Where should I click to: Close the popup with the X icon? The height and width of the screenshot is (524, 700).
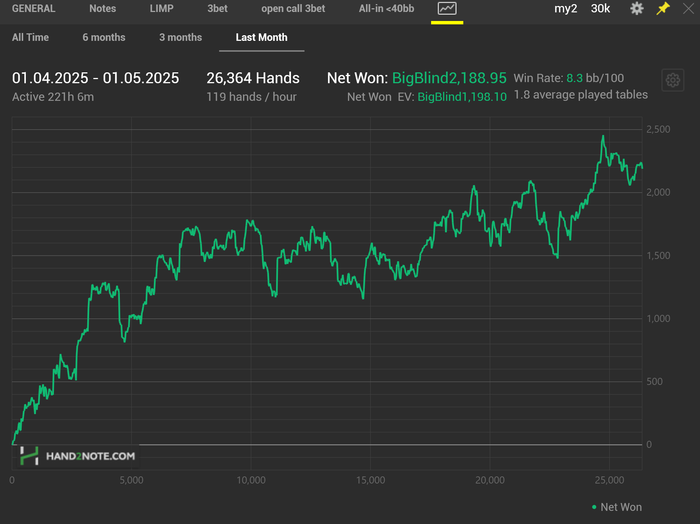coord(688,8)
